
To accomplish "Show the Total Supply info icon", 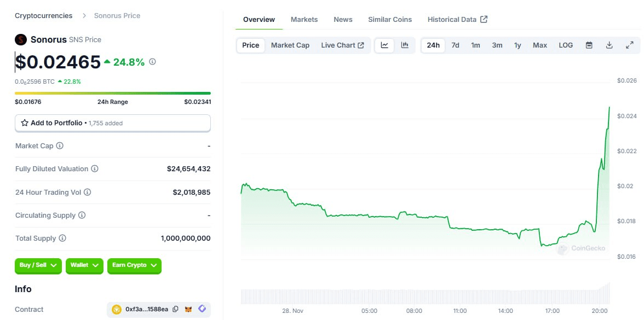I will tap(62, 238).
